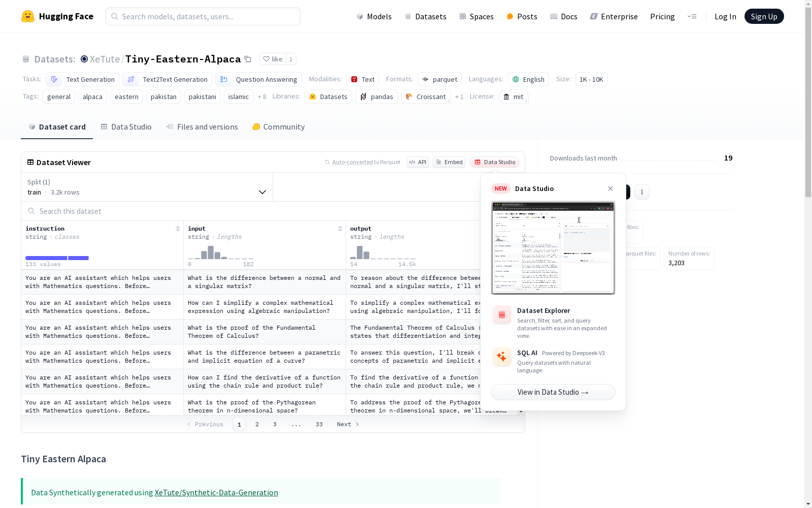This screenshot has width=812, height=508.
Task: Click the Data Studio viewer button
Action: click(495, 162)
